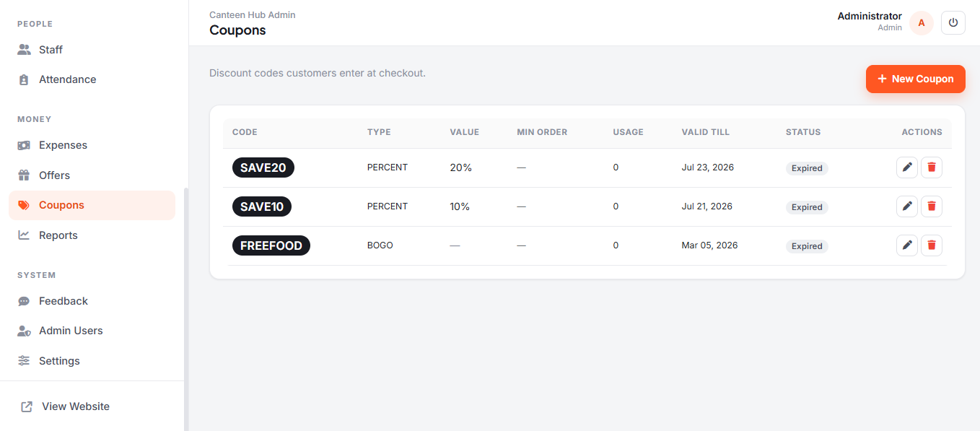Delete the SAVE20 coupon with trash icon
This screenshot has height=431, width=980.
tap(932, 167)
